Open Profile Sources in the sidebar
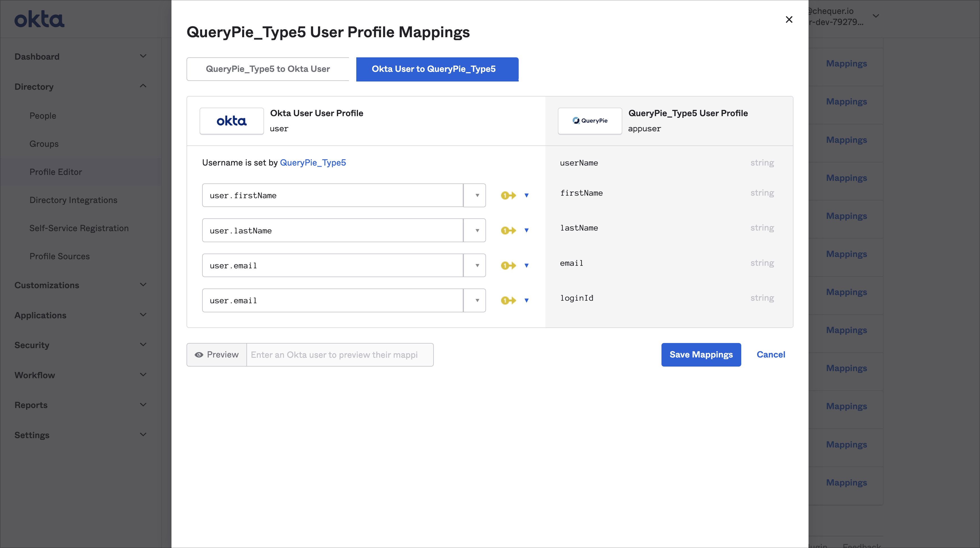The width and height of the screenshot is (980, 548). pos(60,256)
